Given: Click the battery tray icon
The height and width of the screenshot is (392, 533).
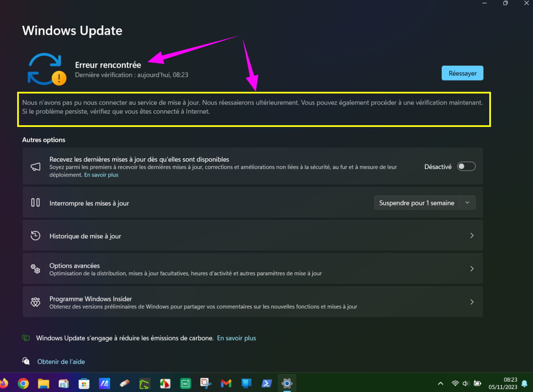Looking at the screenshot, I should click(477, 383).
